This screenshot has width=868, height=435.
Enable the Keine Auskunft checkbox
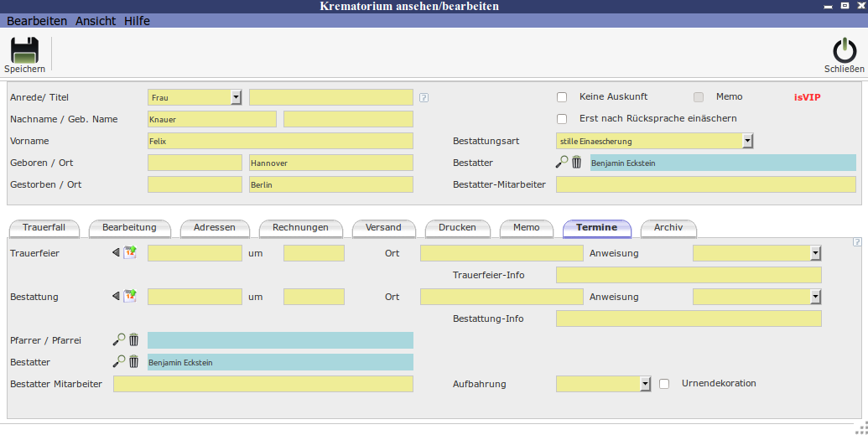click(x=563, y=97)
